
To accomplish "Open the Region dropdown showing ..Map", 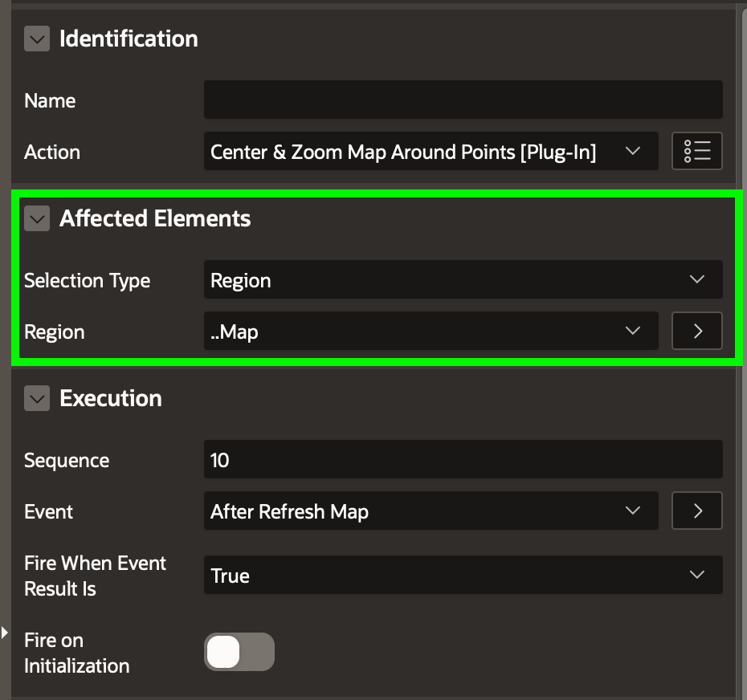I will point(431,332).
